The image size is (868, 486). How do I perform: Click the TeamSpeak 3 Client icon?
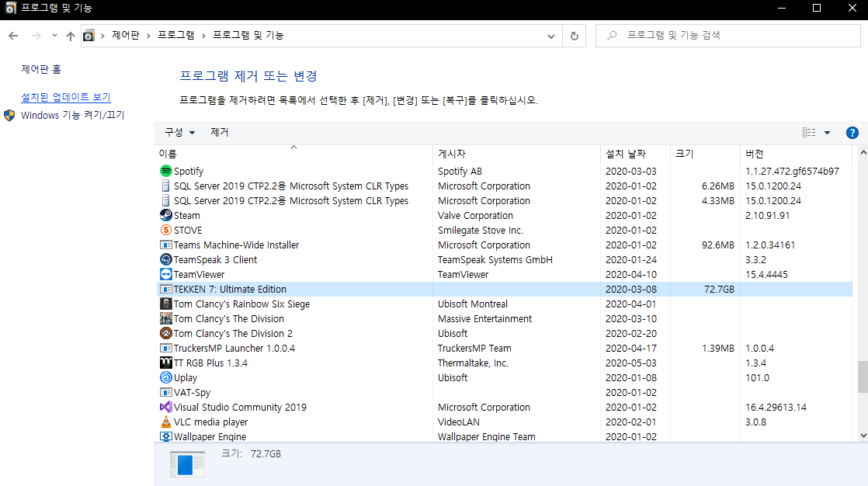[165, 259]
